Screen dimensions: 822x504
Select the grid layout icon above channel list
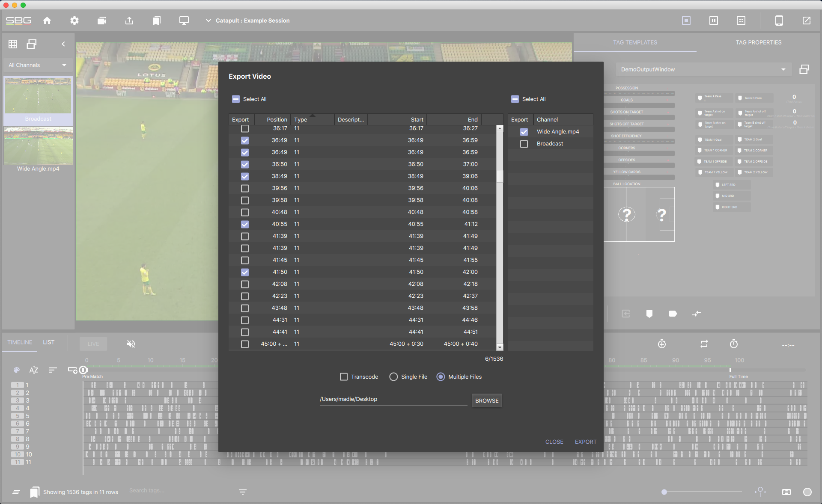(x=13, y=44)
